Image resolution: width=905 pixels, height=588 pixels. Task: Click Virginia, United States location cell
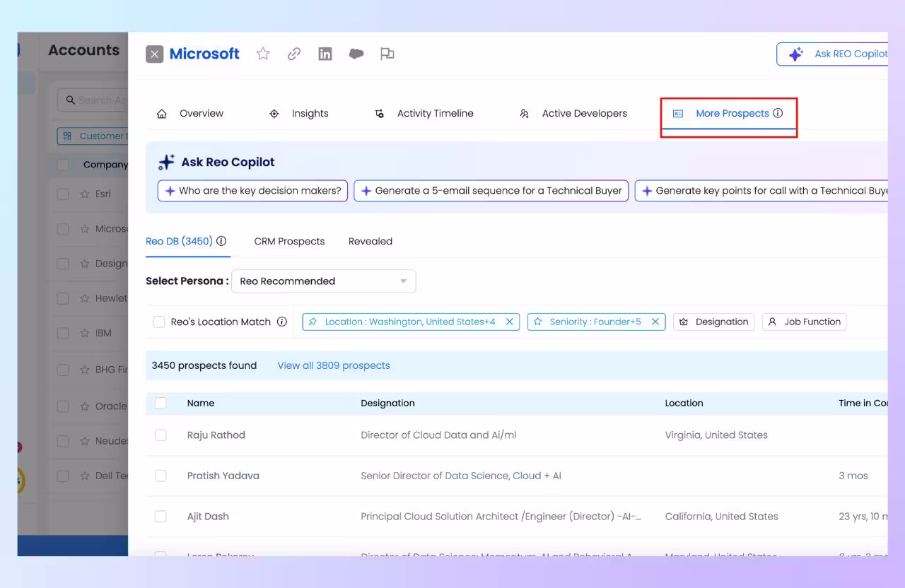tap(716, 435)
